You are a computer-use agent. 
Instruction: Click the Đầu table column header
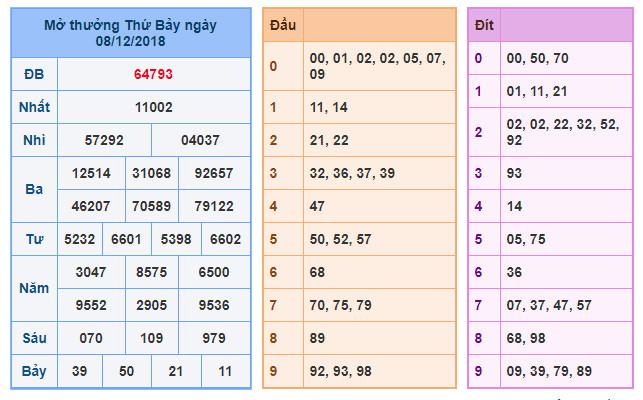click(282, 25)
